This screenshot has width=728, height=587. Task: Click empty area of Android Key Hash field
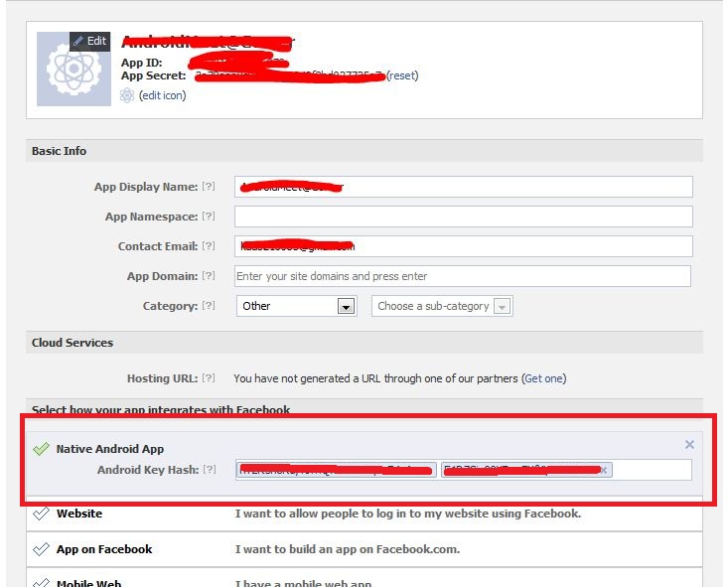click(x=652, y=470)
